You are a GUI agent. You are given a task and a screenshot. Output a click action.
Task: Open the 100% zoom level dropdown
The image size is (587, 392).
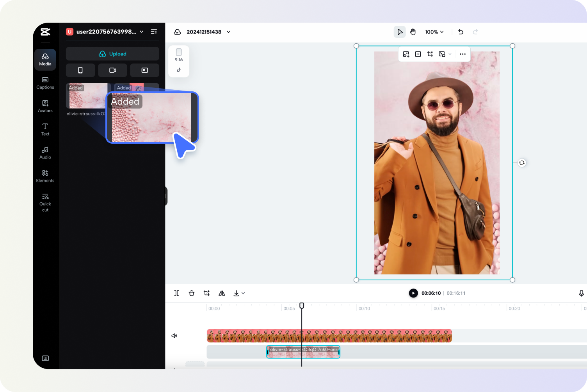click(434, 32)
